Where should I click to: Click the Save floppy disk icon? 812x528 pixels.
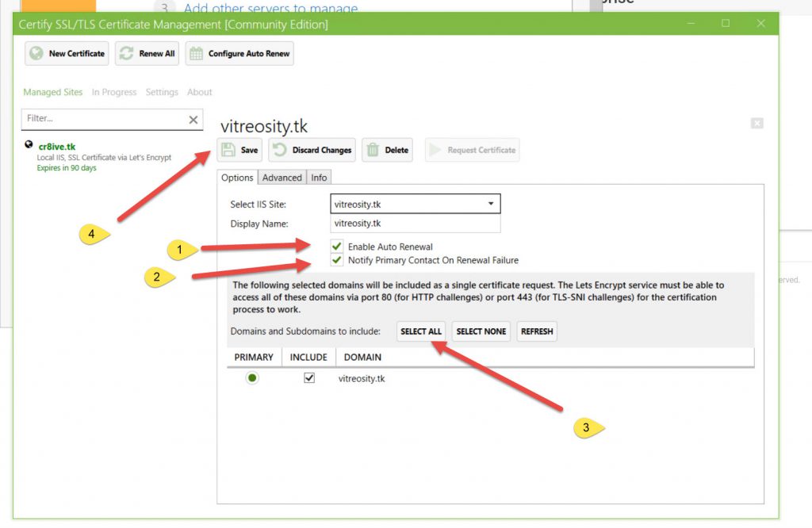[x=228, y=150]
